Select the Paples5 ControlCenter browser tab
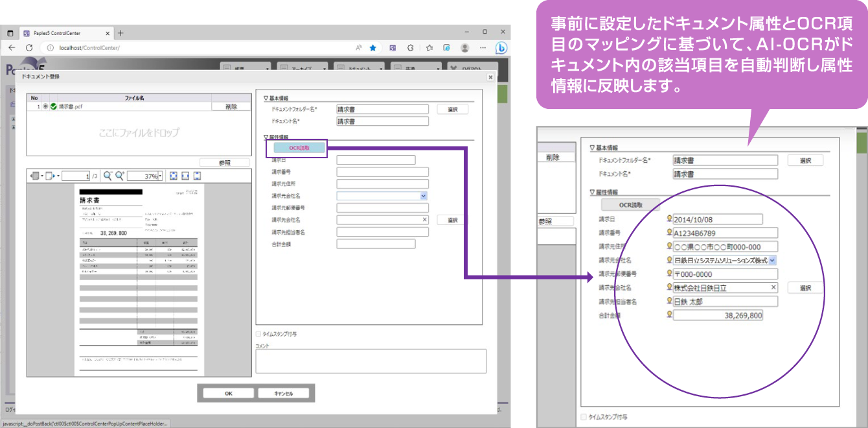 click(x=67, y=33)
